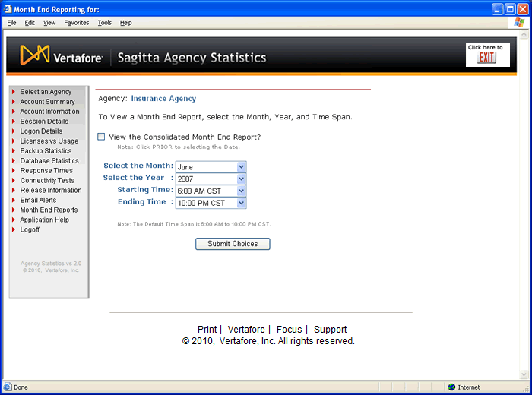Open Response Times in sidebar
This screenshot has width=532, height=395.
pyautogui.click(x=46, y=171)
